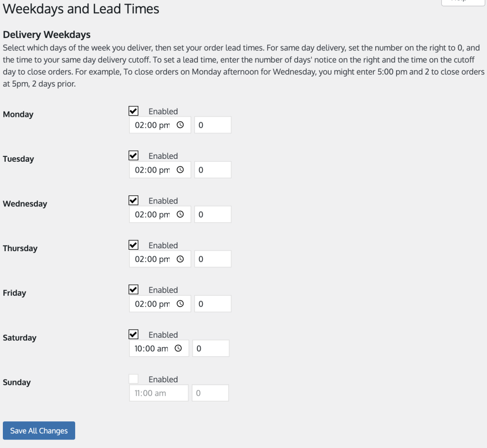Focus the Saturday lead days number field
The image size is (487, 448).
pyautogui.click(x=211, y=348)
